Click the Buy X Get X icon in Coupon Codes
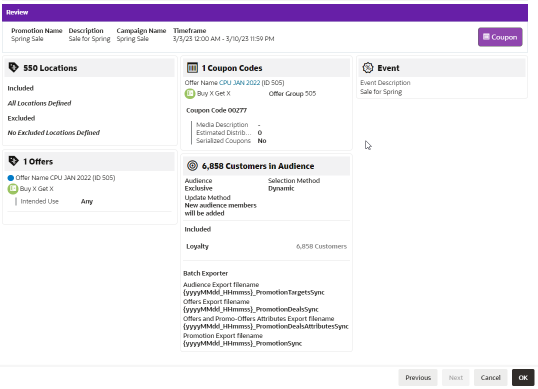 (190, 93)
